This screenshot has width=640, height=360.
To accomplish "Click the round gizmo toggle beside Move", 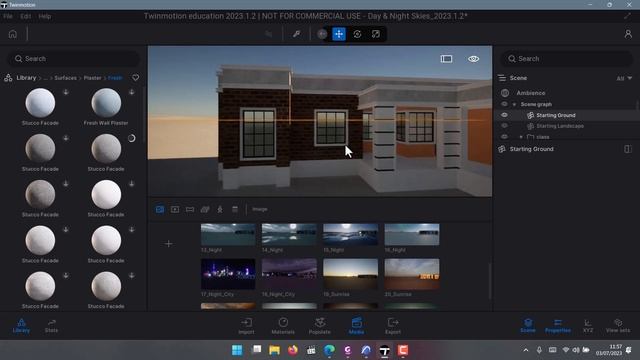I will pos(322,34).
